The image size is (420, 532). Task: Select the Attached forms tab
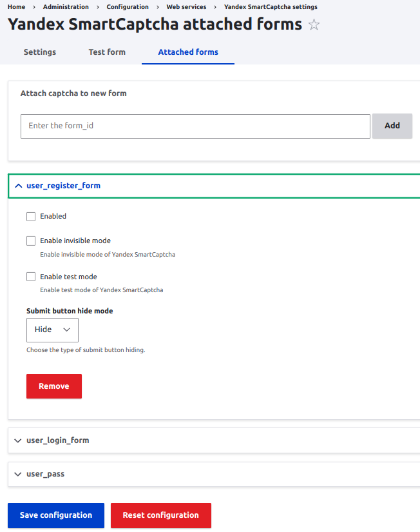[x=188, y=52]
